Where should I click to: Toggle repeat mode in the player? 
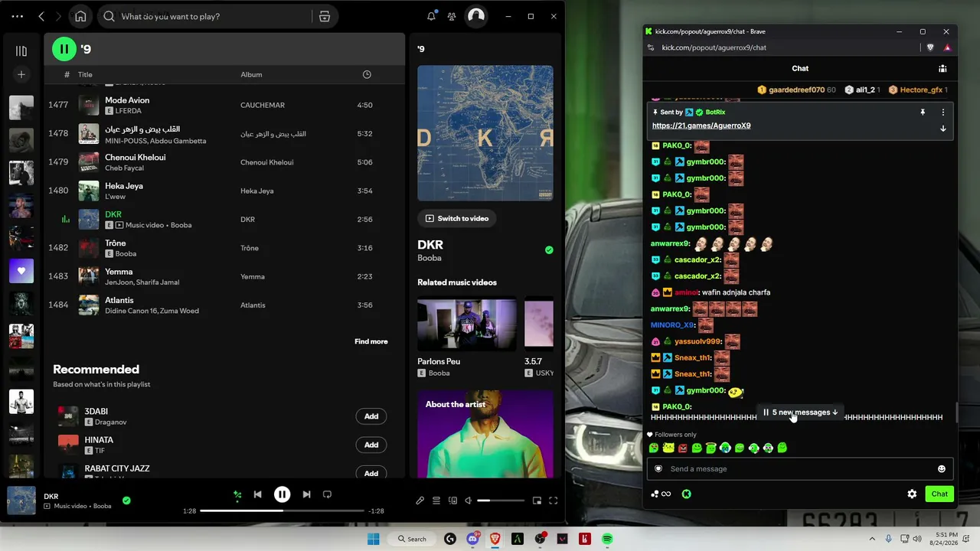pyautogui.click(x=327, y=494)
